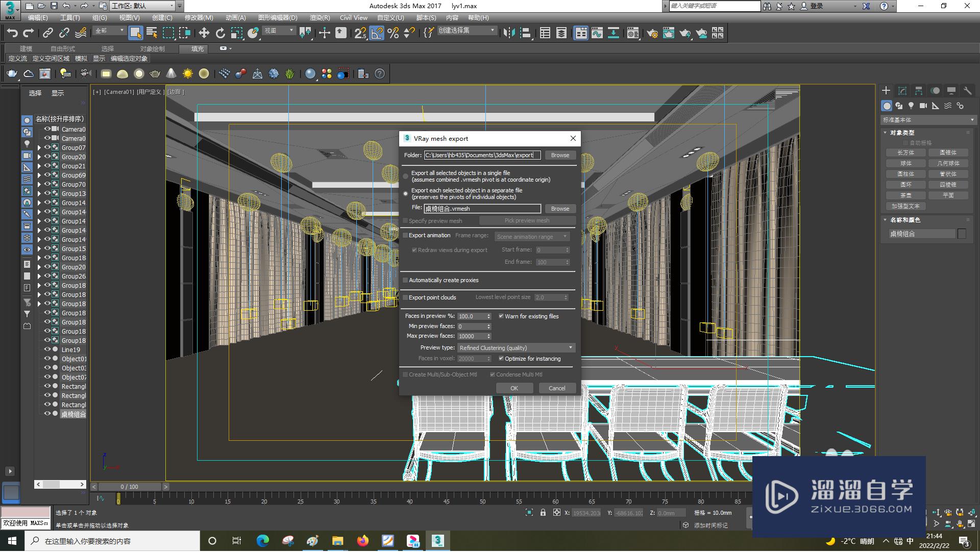This screenshot has height=552, width=980.
Task: Open the Utilities wrench panel icon
Action: tap(967, 91)
